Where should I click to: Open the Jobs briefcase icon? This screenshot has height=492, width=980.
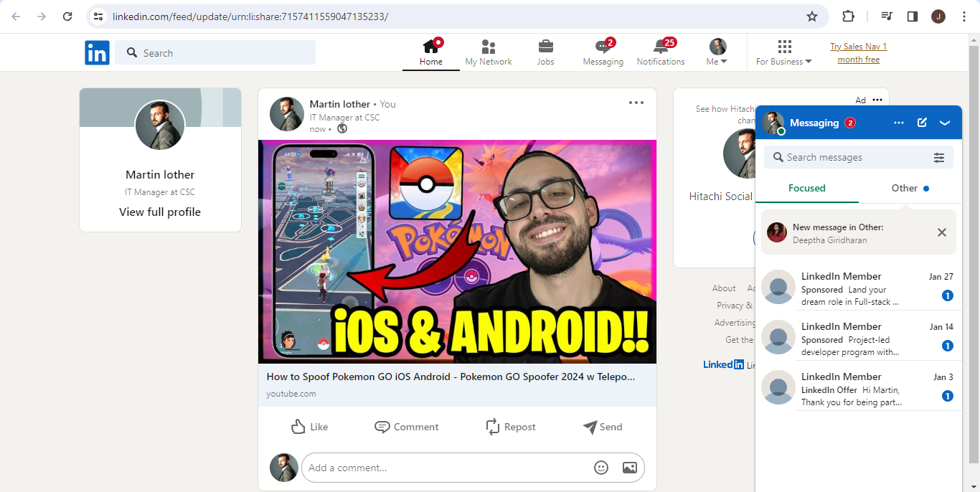(546, 47)
